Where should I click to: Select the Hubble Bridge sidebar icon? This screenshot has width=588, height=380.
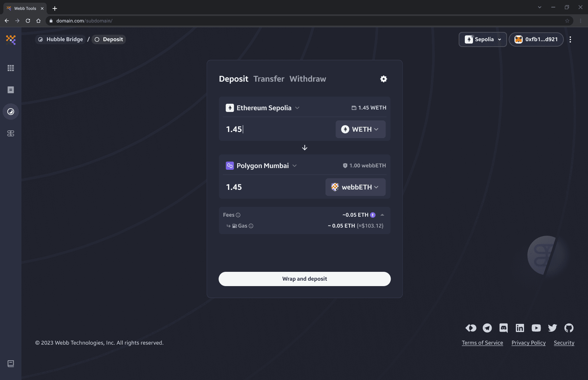point(11,112)
